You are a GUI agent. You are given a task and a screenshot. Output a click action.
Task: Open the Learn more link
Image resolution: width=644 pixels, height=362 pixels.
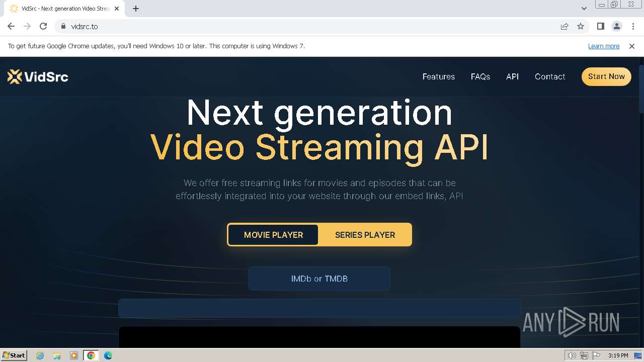[x=604, y=46]
